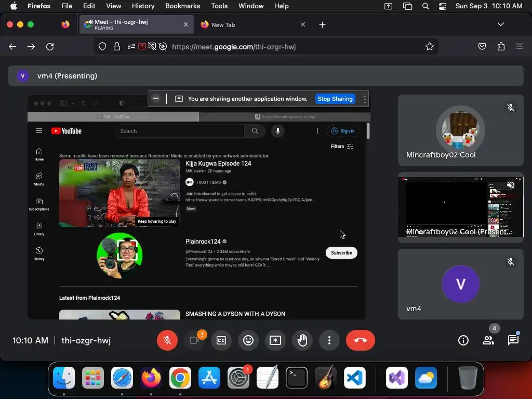Image resolution: width=532 pixels, height=399 pixels.
Task: Open macOS Control Center
Action: coord(443,6)
